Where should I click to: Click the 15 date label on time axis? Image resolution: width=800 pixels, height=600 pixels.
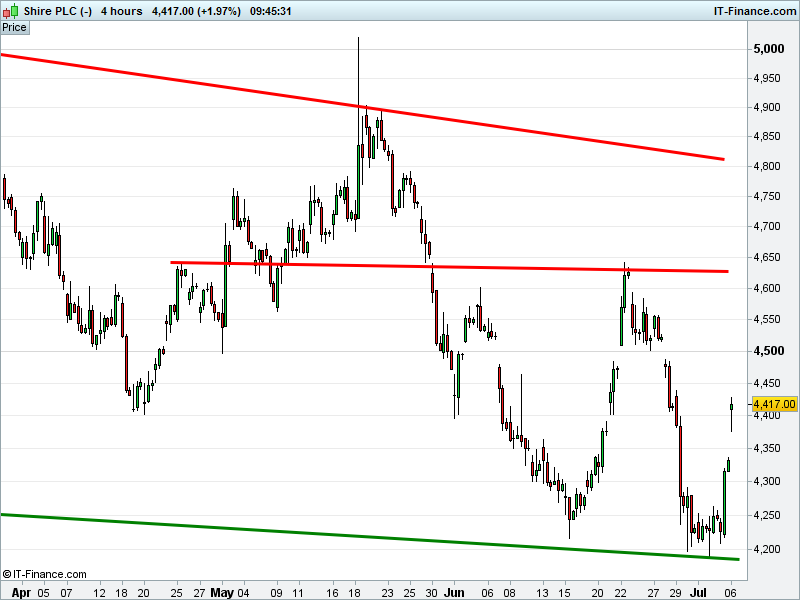coord(564,593)
